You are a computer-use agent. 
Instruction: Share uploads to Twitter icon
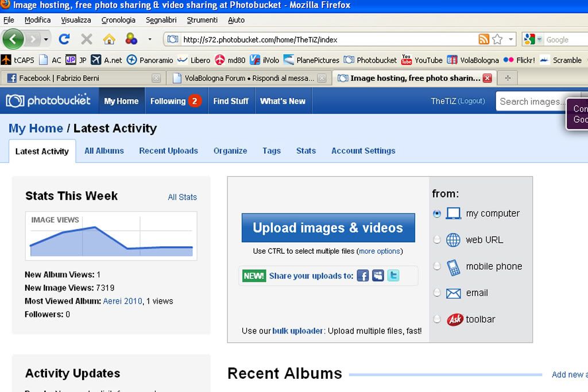click(x=393, y=276)
